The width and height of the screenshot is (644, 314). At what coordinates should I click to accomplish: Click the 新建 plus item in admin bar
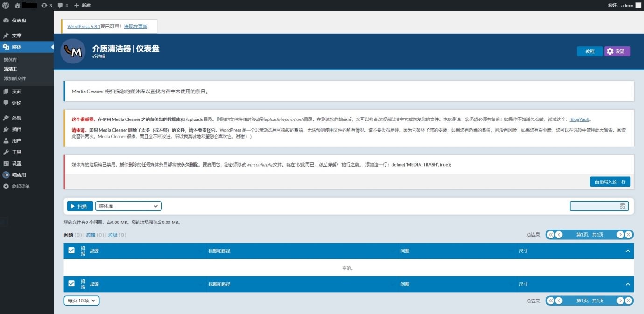tap(83, 5)
